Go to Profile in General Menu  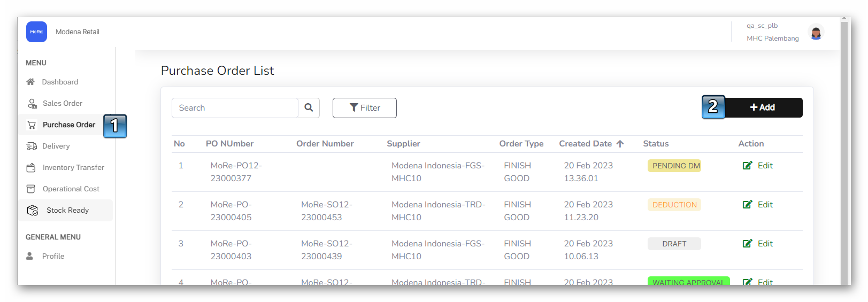53,256
